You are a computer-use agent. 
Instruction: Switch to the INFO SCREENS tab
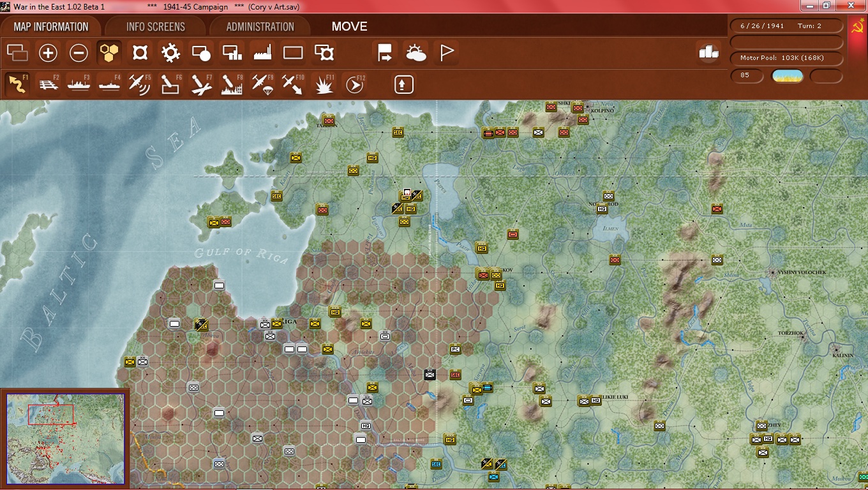156,27
